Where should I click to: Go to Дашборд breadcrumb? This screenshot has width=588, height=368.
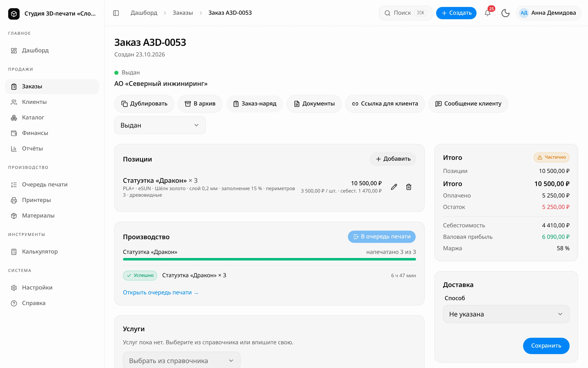[x=144, y=13]
